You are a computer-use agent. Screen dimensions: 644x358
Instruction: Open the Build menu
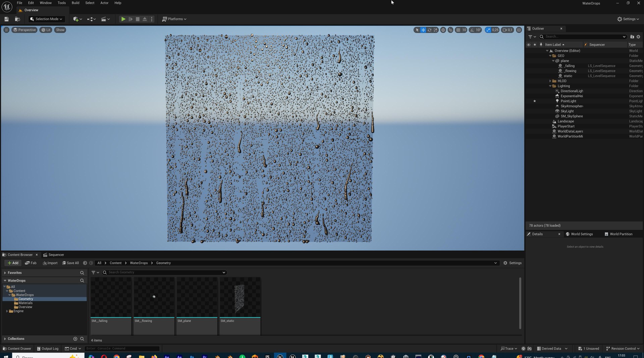[x=75, y=3]
